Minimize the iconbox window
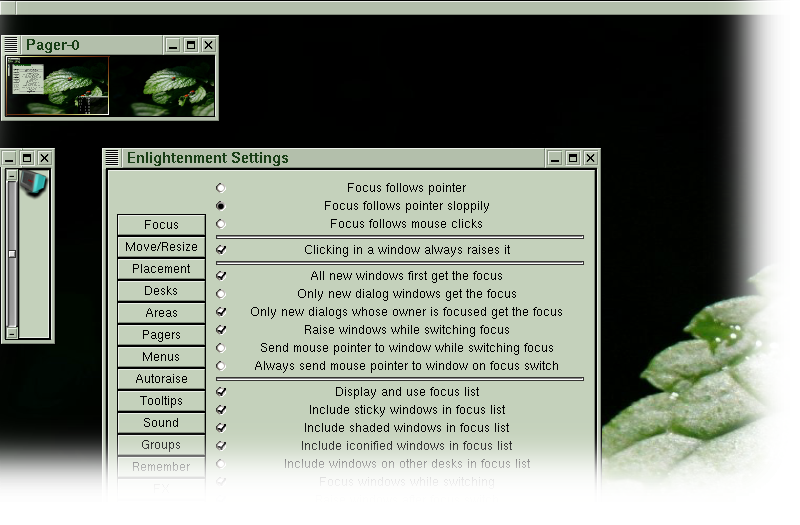This screenshot has width=800, height=525. 9,158
